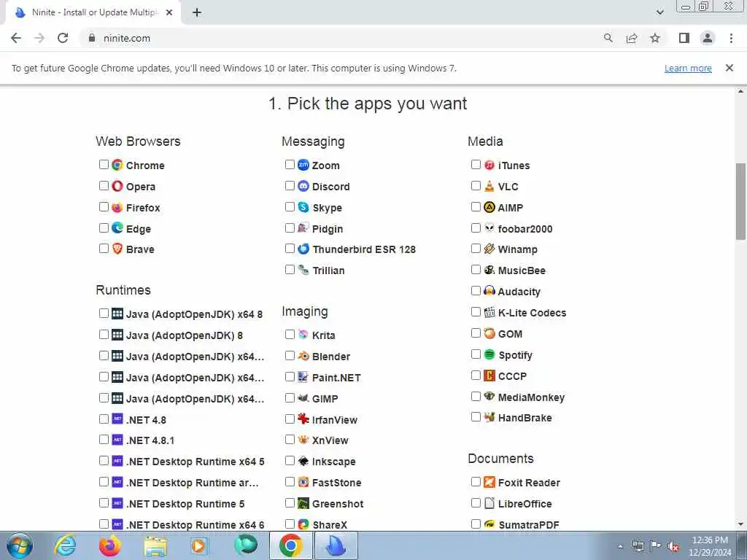Switch to the Ninite browser tab
The height and width of the screenshot is (560, 747).
(x=93, y=12)
